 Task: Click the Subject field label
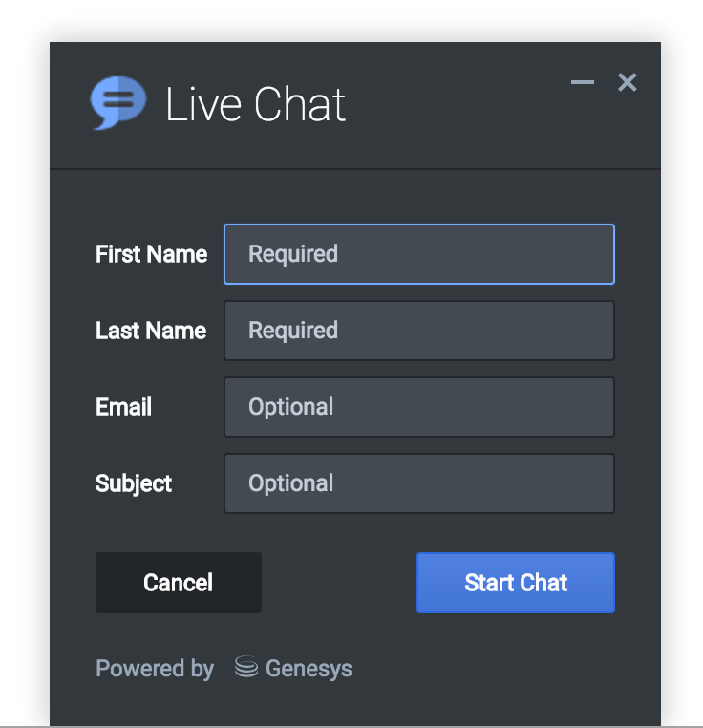pos(134,483)
